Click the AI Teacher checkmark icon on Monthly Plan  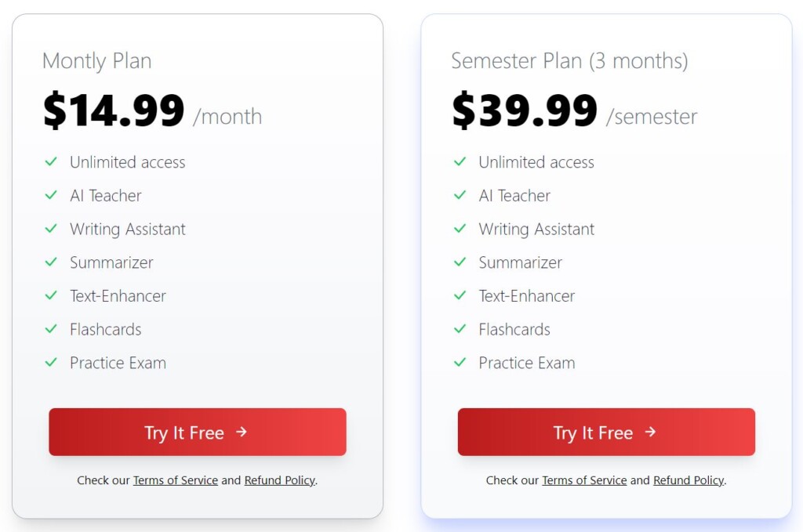click(x=52, y=196)
